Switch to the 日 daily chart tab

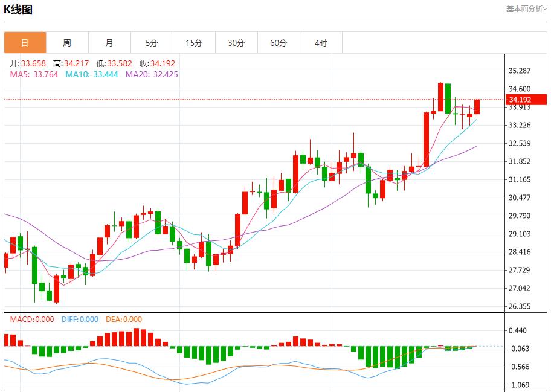point(25,43)
